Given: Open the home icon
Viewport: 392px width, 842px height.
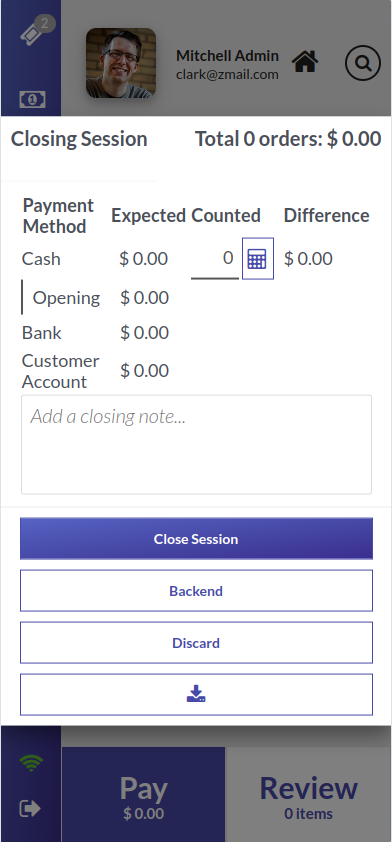Looking at the screenshot, I should coord(305,62).
